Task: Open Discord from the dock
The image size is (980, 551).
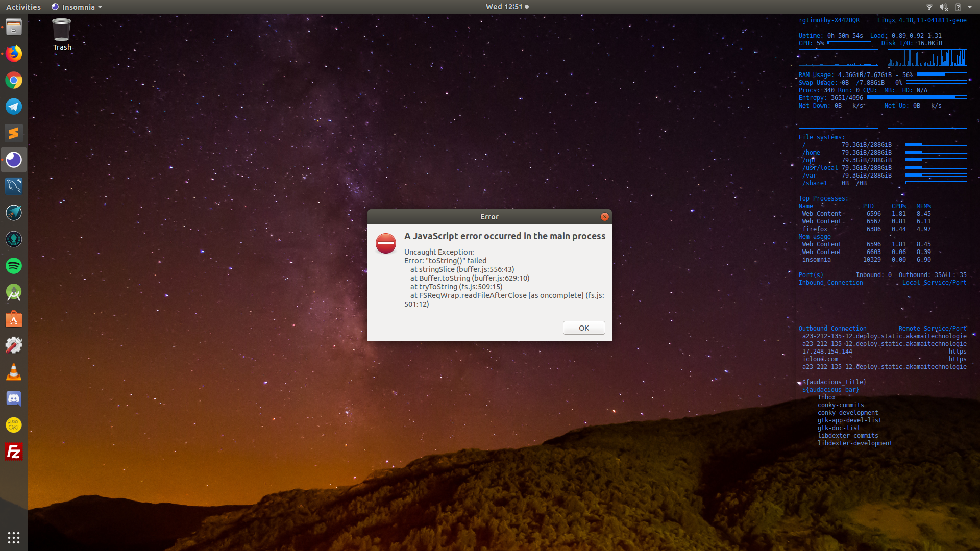Action: click(x=14, y=398)
